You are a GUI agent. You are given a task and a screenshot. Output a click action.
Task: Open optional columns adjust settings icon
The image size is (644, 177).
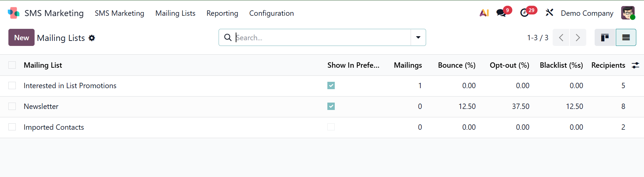tap(635, 65)
